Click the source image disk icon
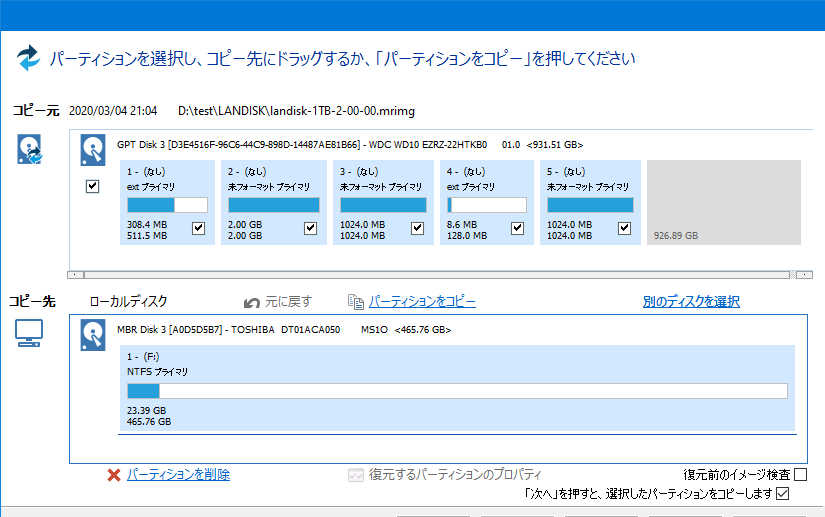 [x=29, y=150]
